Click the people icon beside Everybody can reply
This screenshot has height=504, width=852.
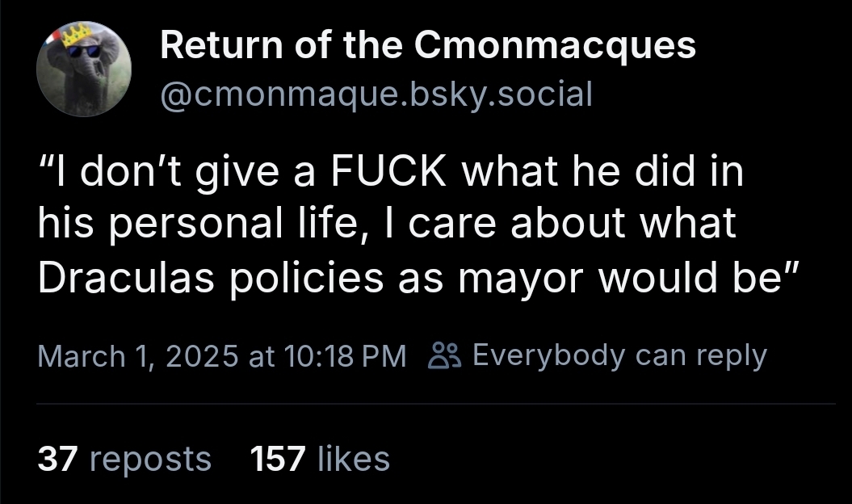pos(446,355)
